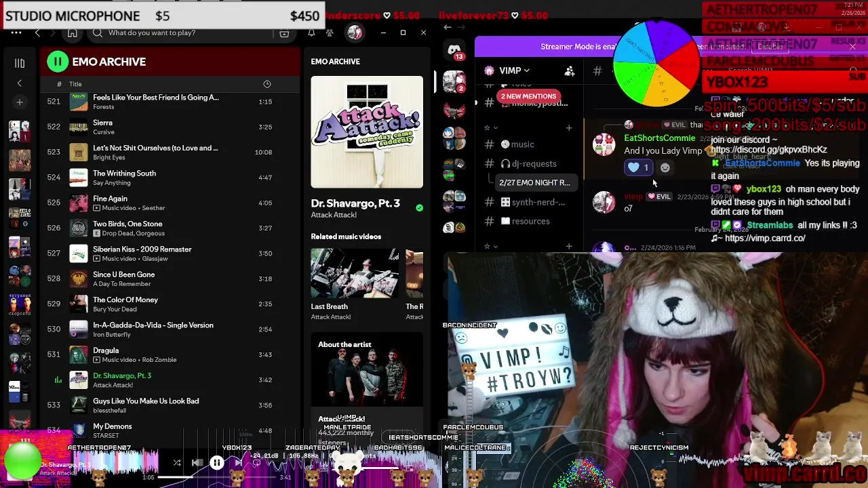Open the Last Breath music video thumbnail
This screenshot has height=488, width=868.
(x=355, y=274)
